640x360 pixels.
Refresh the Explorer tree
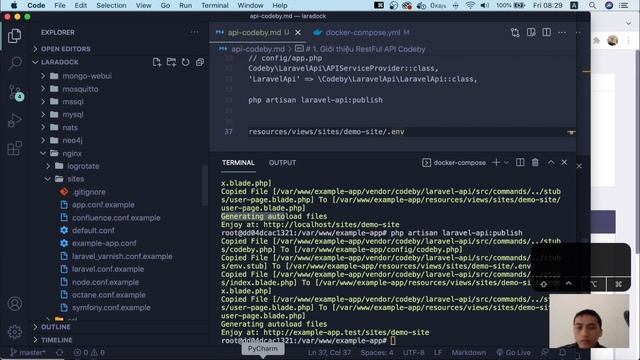[185, 62]
